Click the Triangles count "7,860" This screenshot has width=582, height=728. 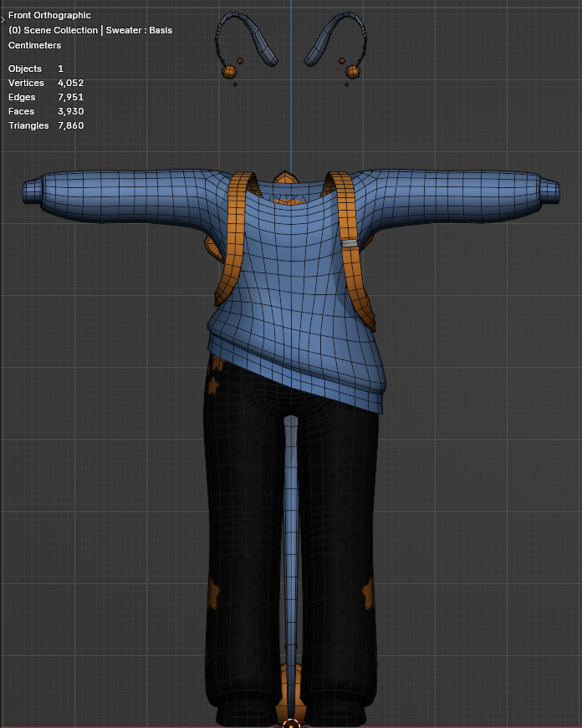click(x=70, y=125)
